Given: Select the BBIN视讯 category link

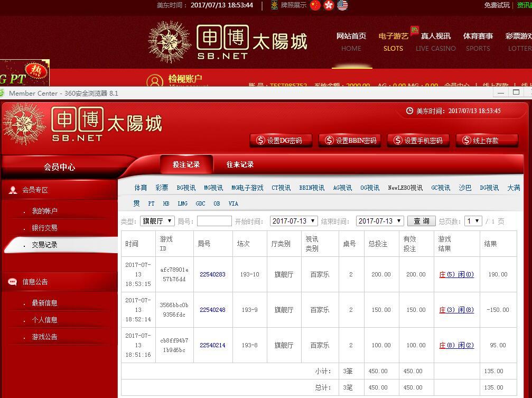Looking at the screenshot, I should (x=312, y=188).
